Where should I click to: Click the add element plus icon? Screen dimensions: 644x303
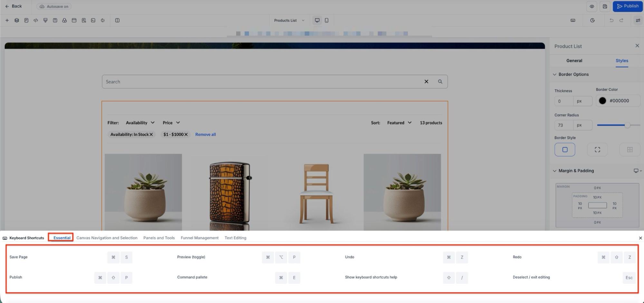7,20
